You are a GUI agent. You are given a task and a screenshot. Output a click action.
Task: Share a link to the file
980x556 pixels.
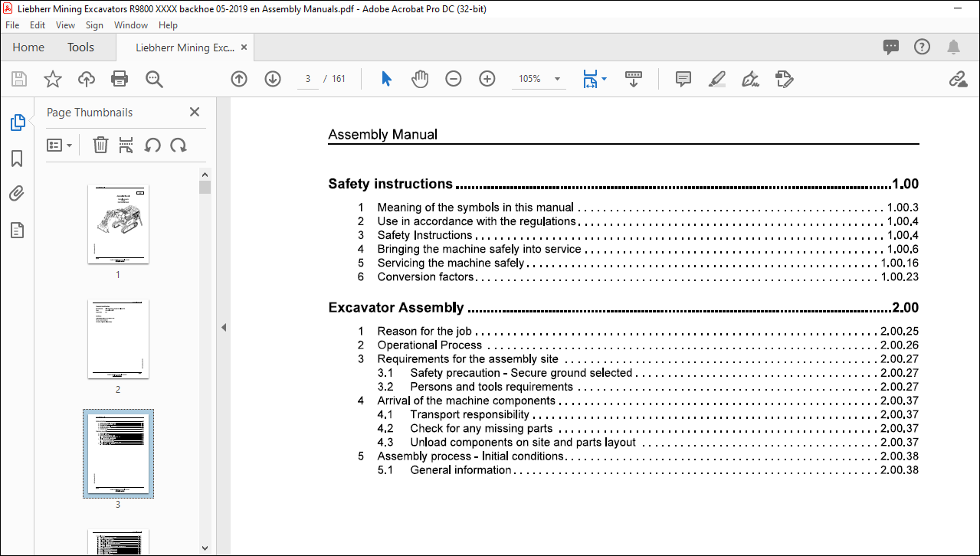point(958,79)
